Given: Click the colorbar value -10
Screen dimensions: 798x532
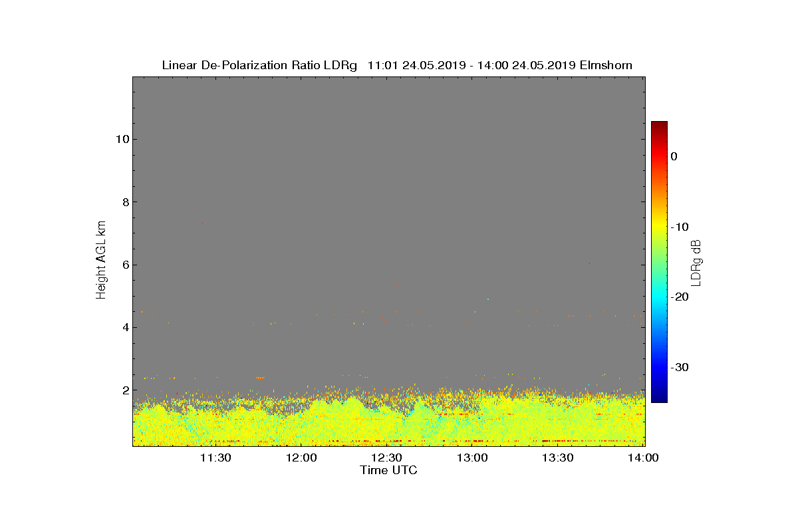Looking at the screenshot, I should (x=679, y=227).
